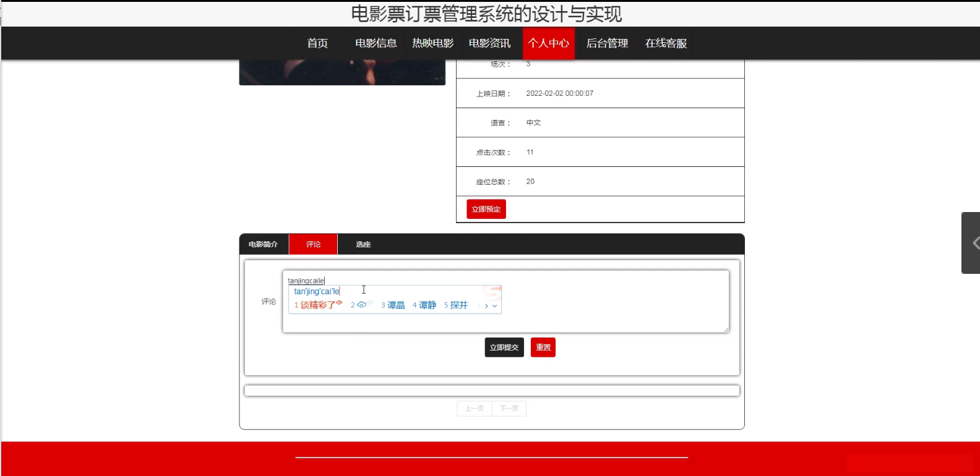Click the 语言 value 中文
The width and height of the screenshot is (980, 476).
coord(533,123)
